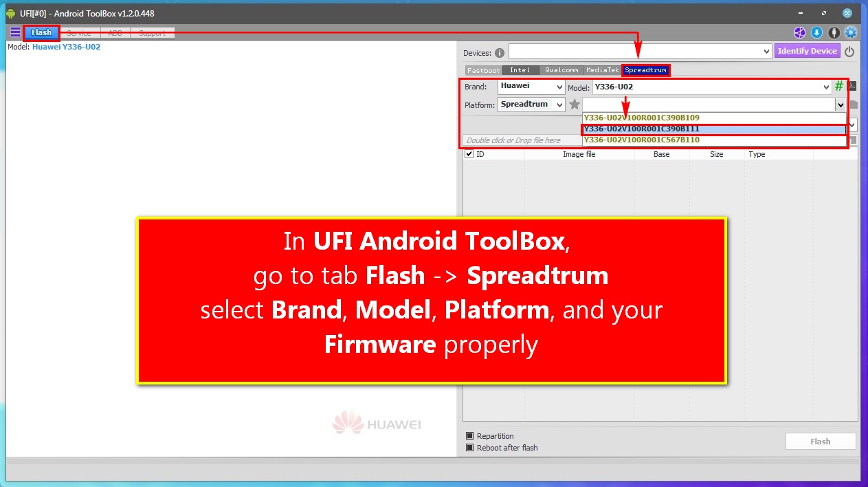This screenshot has height=487, width=868.
Task: Click the Huawei Y336-U02 model link
Action: click(67, 47)
